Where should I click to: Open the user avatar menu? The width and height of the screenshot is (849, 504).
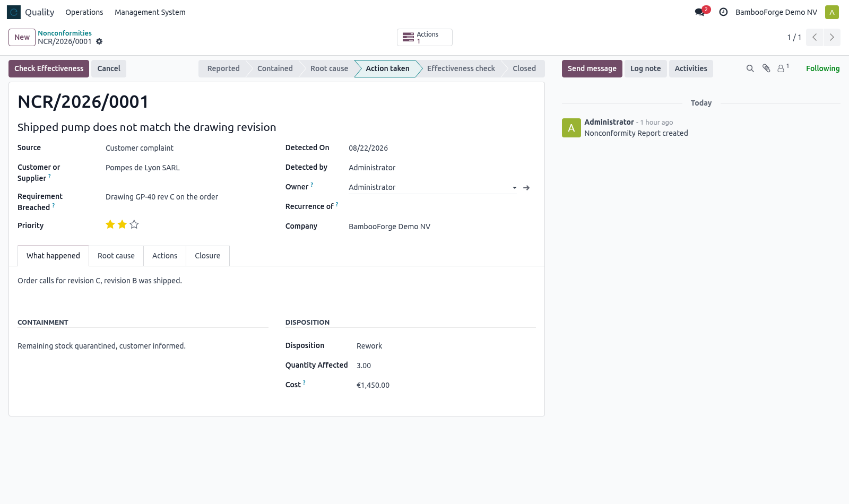832,12
